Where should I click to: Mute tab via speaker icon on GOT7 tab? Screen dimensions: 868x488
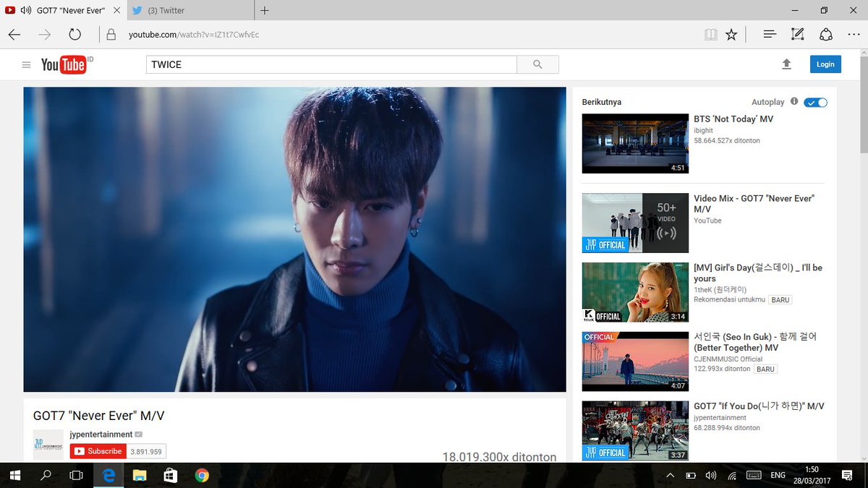point(25,10)
